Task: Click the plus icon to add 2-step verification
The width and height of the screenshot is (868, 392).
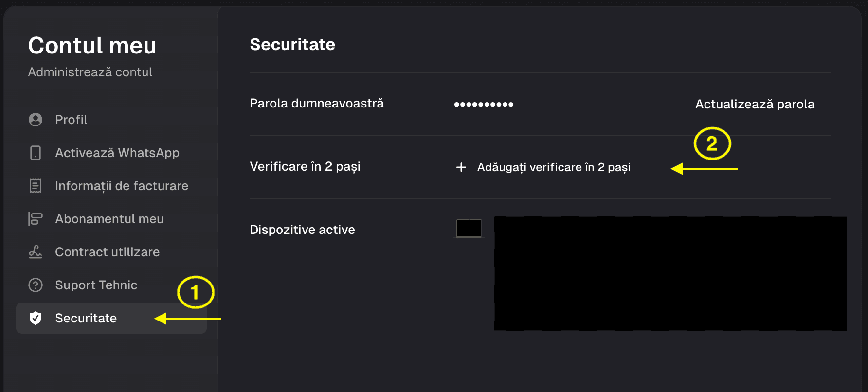Action: [461, 167]
